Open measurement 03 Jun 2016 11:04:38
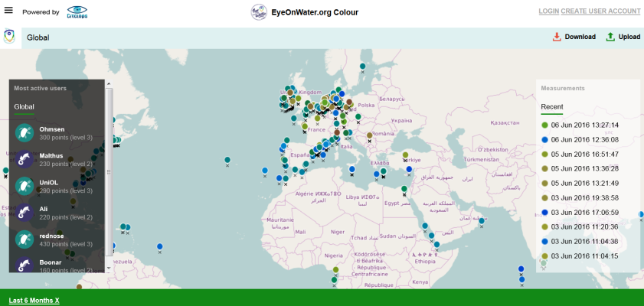644x306 pixels. (580, 242)
